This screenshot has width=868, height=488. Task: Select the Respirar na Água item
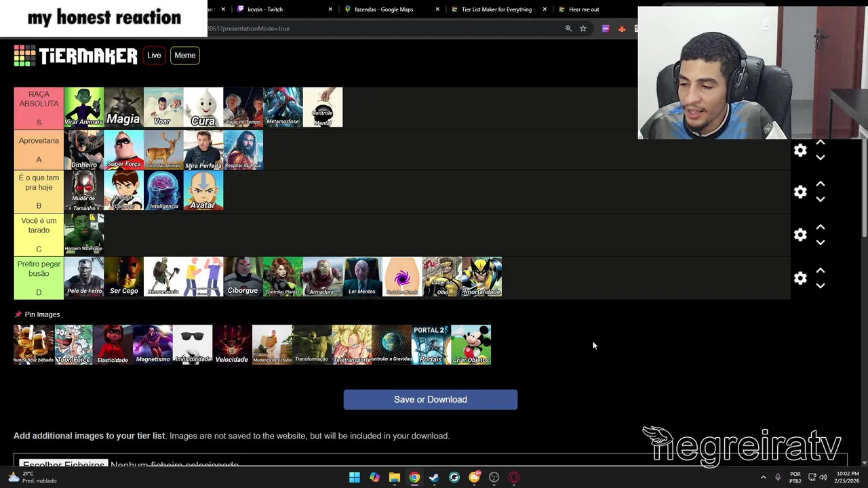(x=243, y=150)
